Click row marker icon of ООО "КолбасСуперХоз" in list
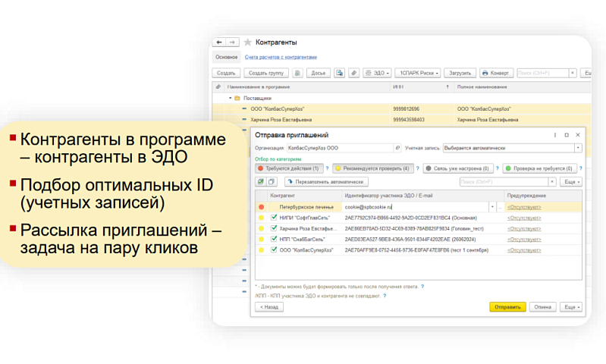The image size is (606, 364). coord(244,109)
